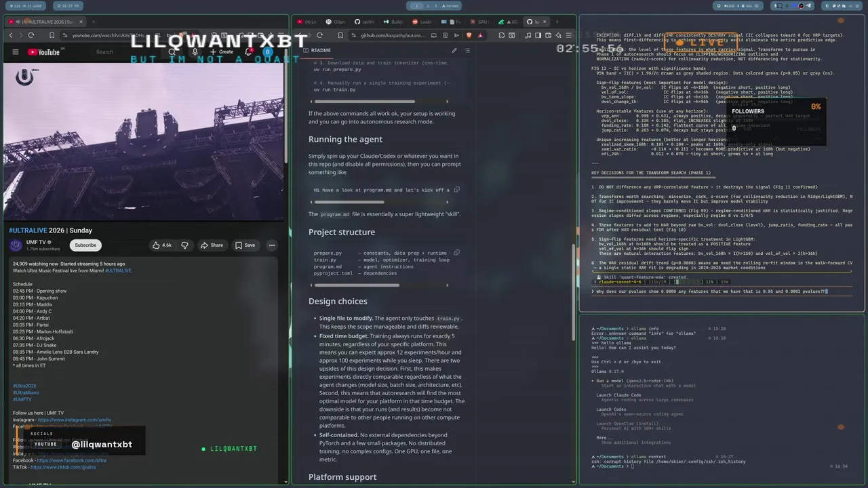Go to YouTube home via logo
This screenshot has width=868, height=488.
44,52
